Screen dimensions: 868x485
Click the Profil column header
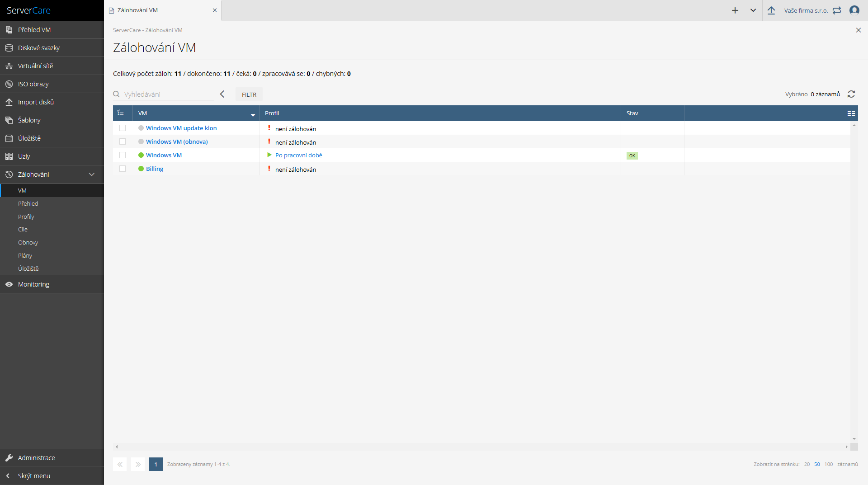(x=439, y=113)
